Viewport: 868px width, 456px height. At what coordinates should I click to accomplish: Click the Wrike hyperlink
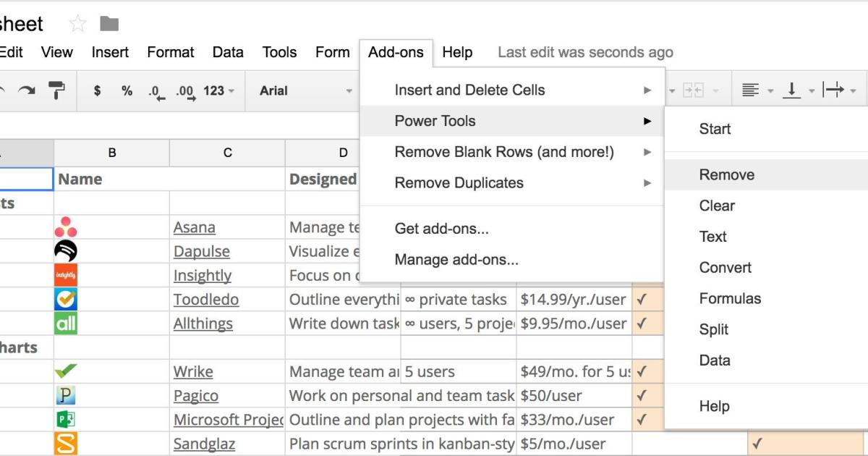[x=193, y=371]
